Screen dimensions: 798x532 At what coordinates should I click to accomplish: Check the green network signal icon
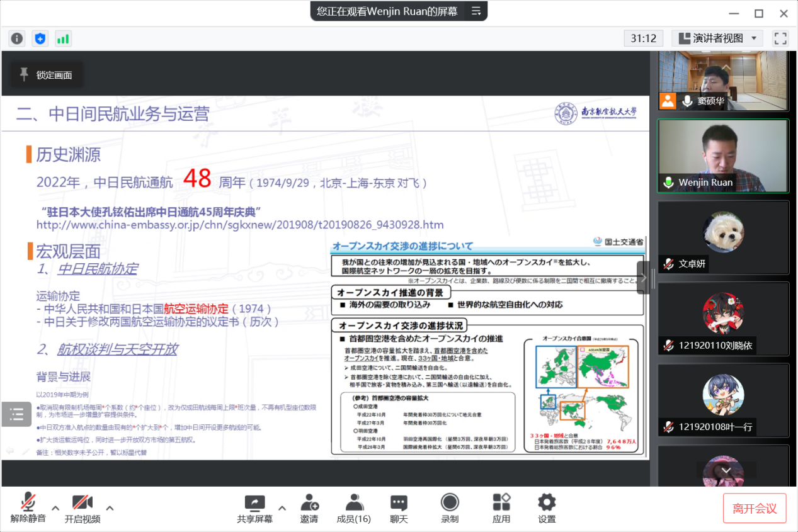click(x=63, y=38)
